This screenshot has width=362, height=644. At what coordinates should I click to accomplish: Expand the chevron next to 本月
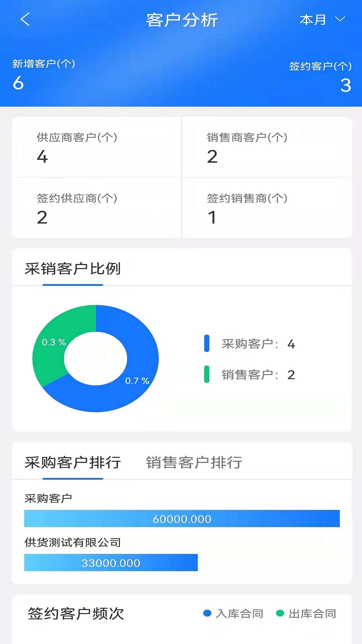tap(340, 19)
